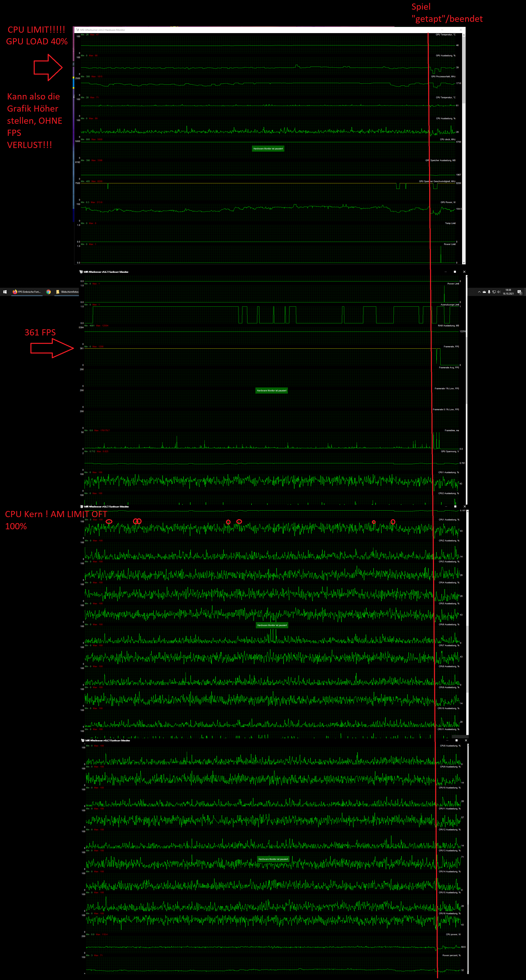Open the clock showing 18:38 18.10.2021
Viewport: 526px width, 980px height.
click(508, 292)
